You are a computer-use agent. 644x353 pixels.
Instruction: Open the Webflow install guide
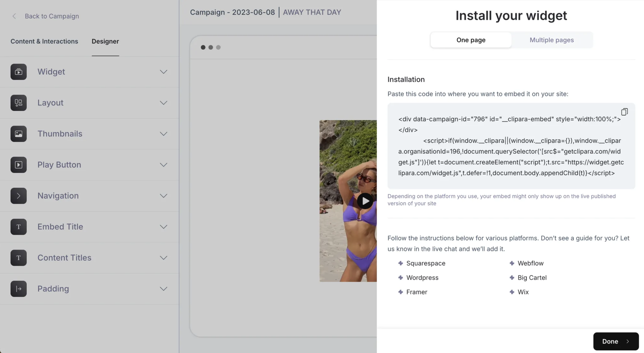pos(531,263)
